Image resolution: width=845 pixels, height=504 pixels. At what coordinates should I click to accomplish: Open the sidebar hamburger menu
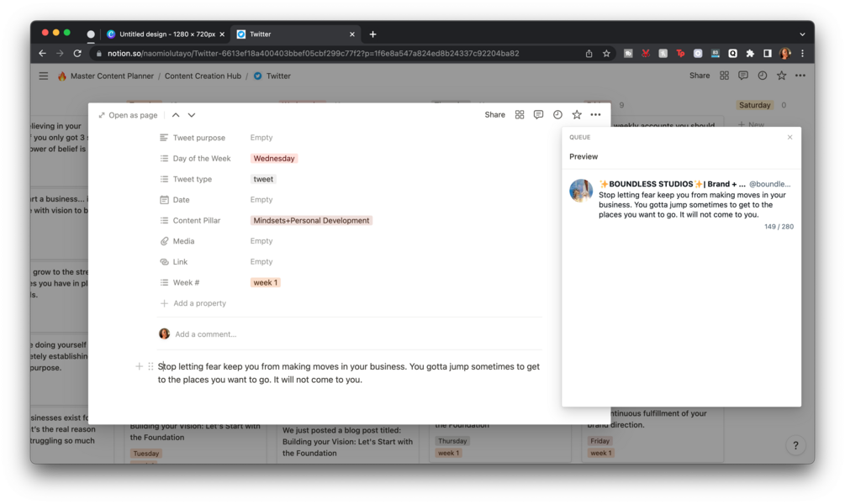(44, 76)
